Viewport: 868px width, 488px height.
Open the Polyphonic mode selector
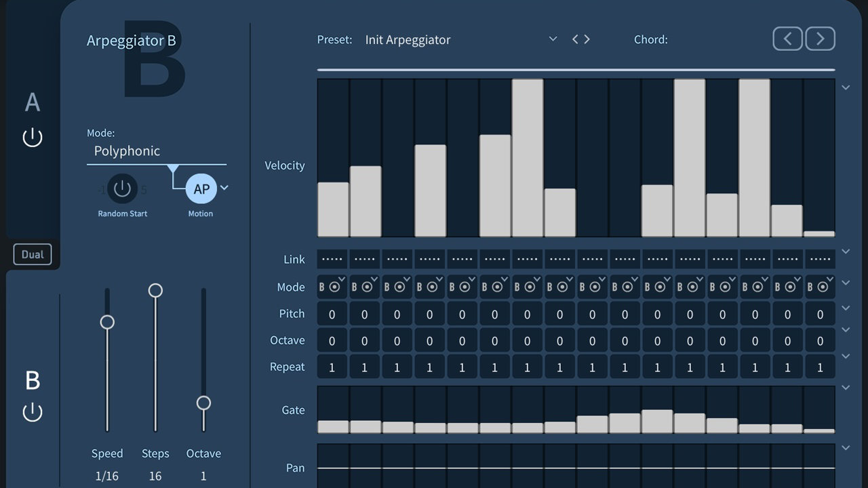pyautogui.click(x=157, y=151)
